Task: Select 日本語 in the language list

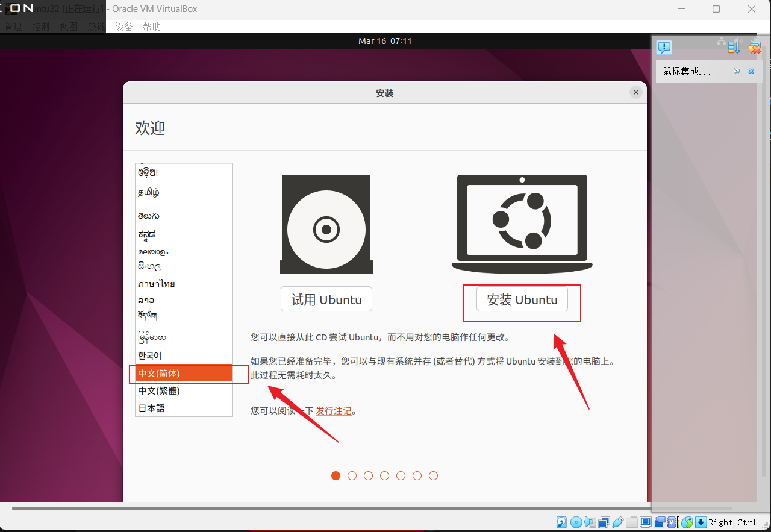Action: [x=184, y=408]
